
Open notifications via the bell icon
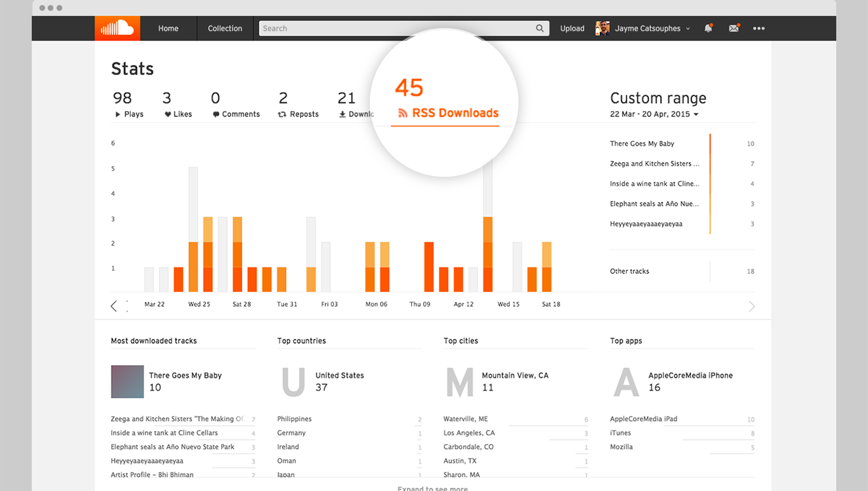[708, 28]
